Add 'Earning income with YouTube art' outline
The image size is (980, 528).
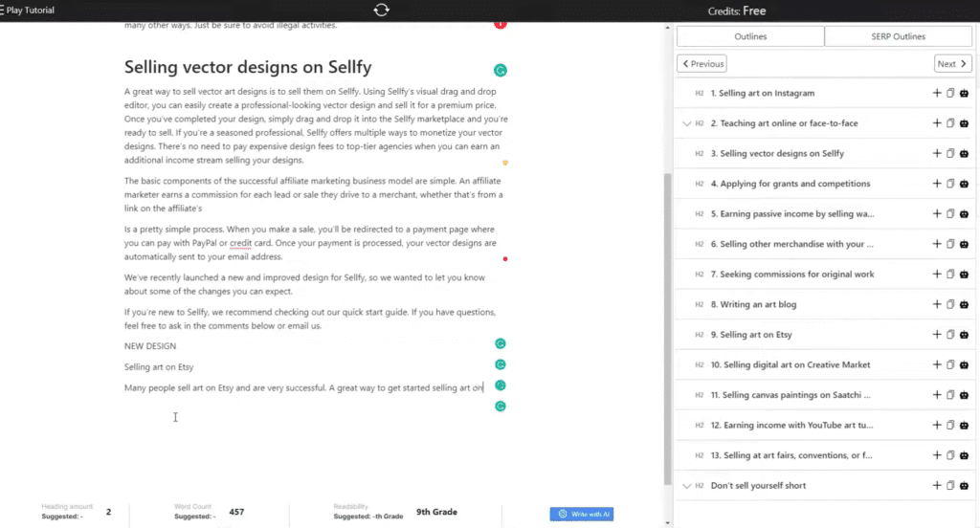(x=936, y=425)
